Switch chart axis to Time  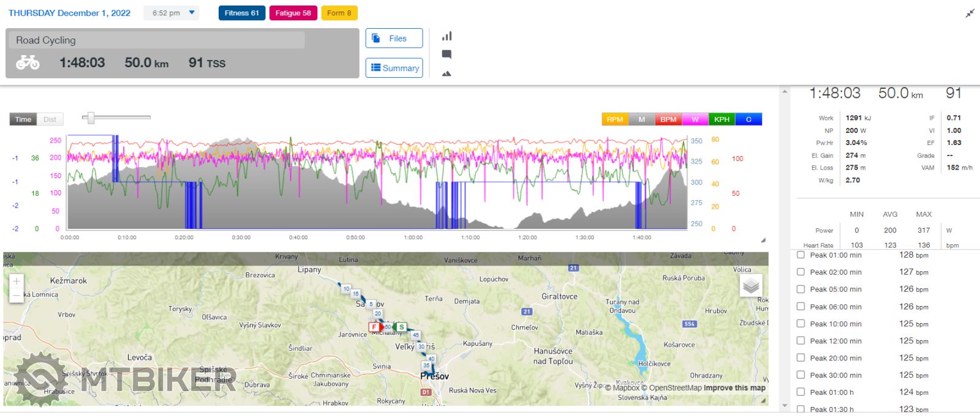(23, 119)
